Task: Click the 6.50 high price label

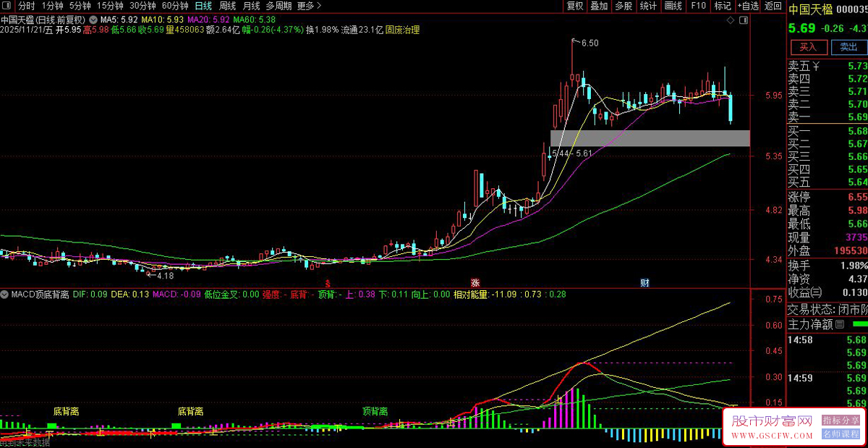Action: (590, 43)
